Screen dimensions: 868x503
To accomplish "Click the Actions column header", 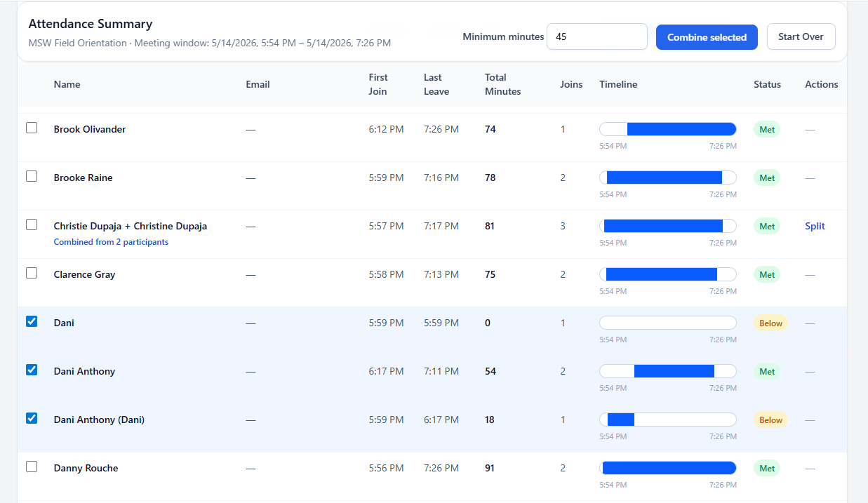I will click(x=822, y=84).
